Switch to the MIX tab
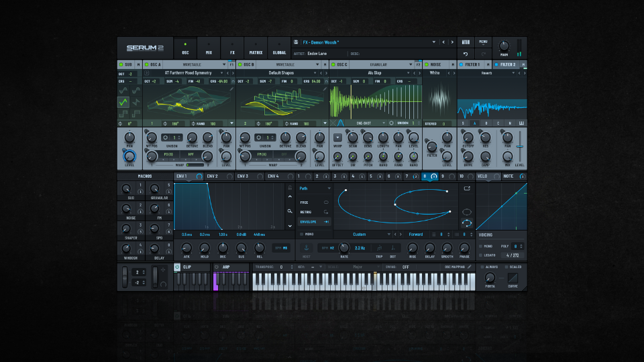Screen dimensions: 644x362 pos(209,48)
